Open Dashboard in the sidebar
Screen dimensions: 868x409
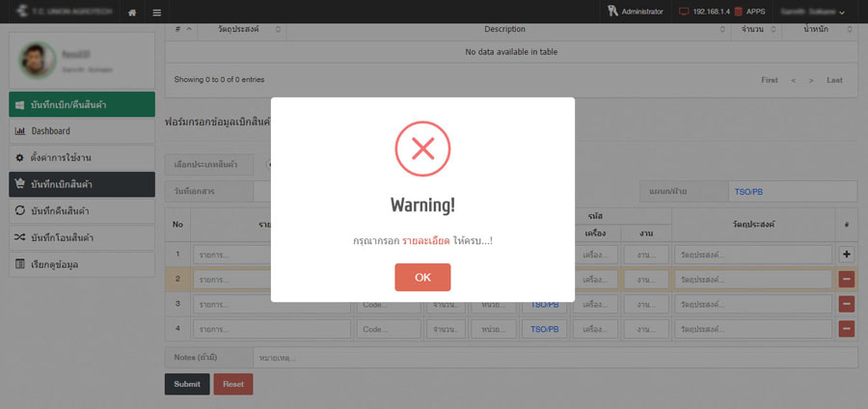click(82, 131)
